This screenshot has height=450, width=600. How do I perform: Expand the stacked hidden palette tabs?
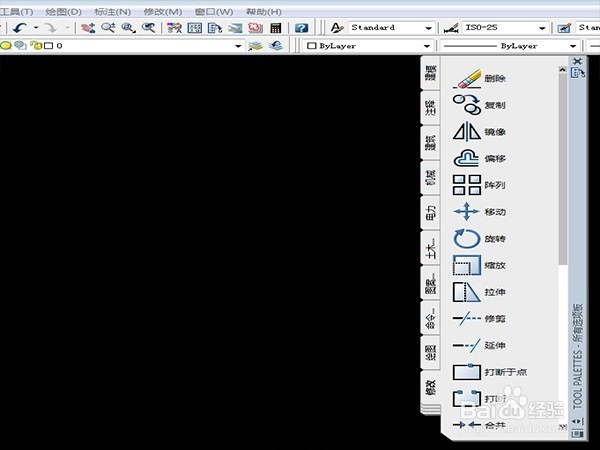431,409
